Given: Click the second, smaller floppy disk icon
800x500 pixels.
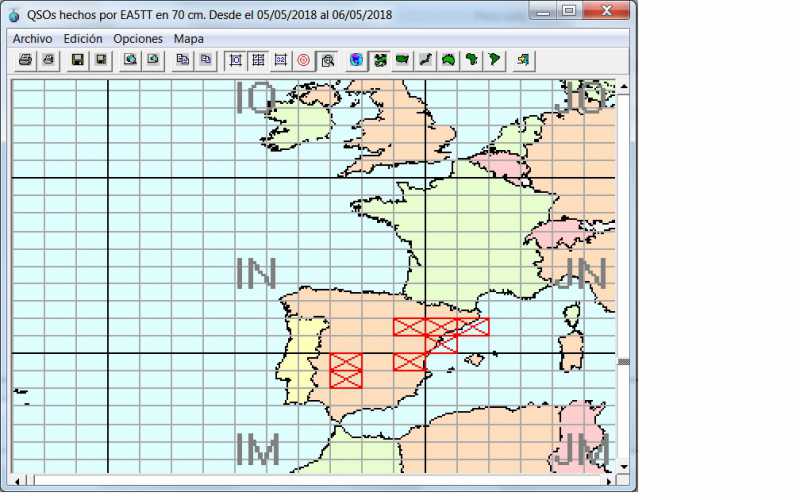Looking at the screenshot, I should 101,60.
